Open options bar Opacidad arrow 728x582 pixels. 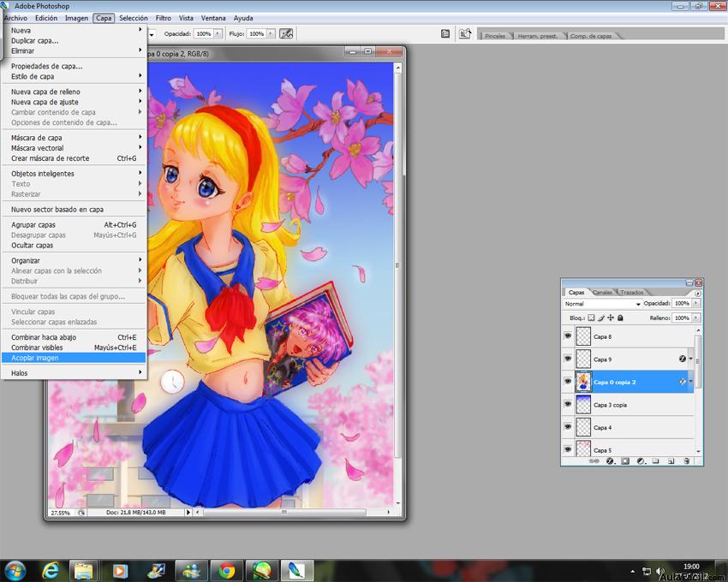click(x=218, y=34)
